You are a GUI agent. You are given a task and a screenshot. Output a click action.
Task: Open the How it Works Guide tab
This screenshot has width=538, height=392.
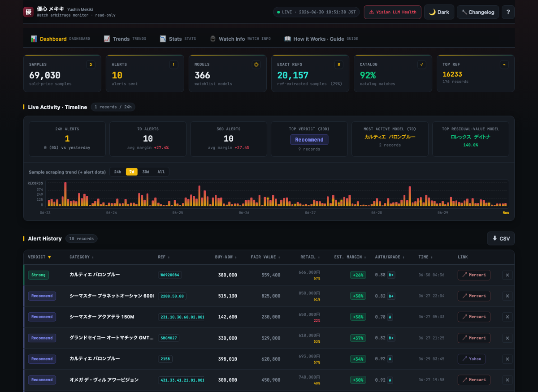(x=321, y=39)
